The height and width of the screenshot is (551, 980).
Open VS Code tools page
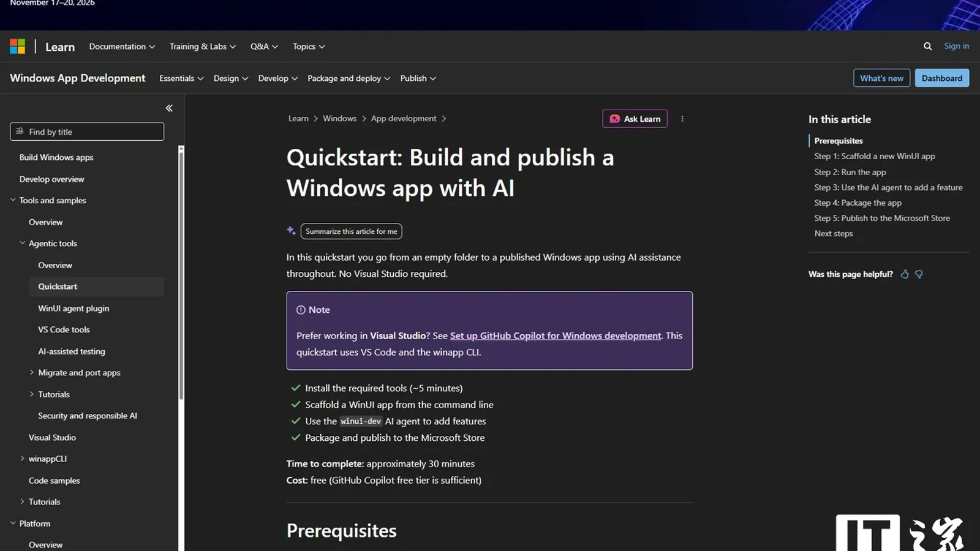(64, 329)
